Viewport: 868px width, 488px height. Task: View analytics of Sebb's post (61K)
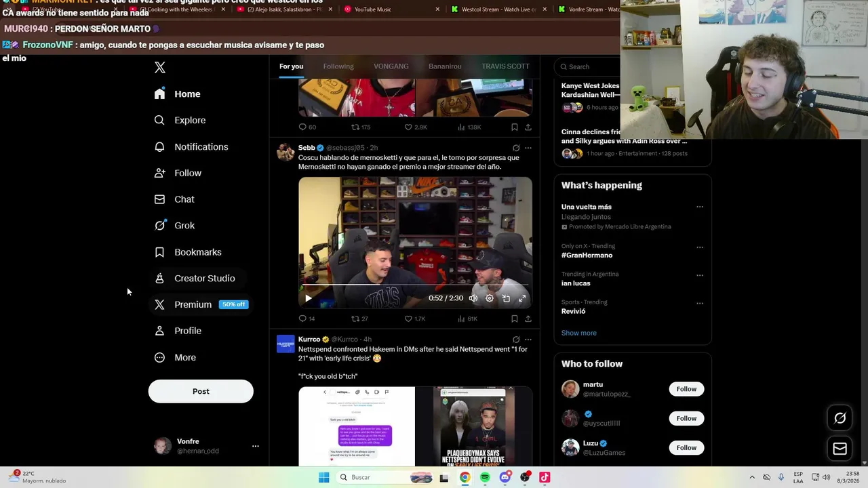461,319
